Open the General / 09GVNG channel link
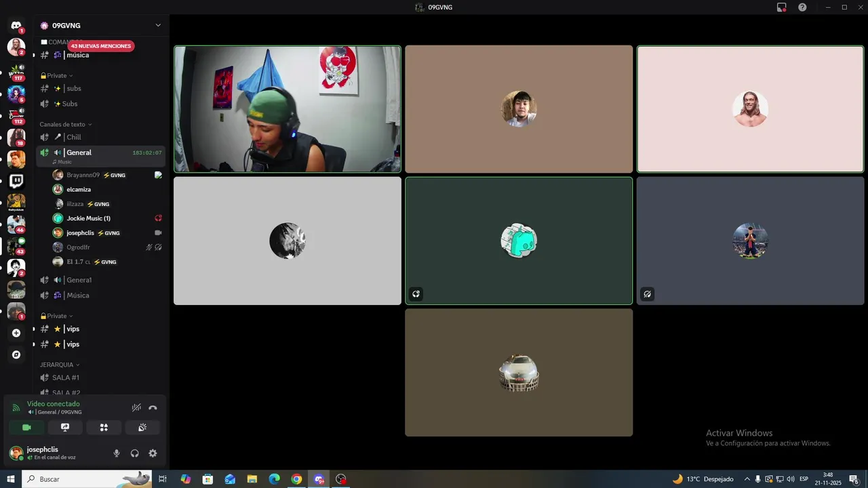This screenshot has height=488, width=868. 54,412
